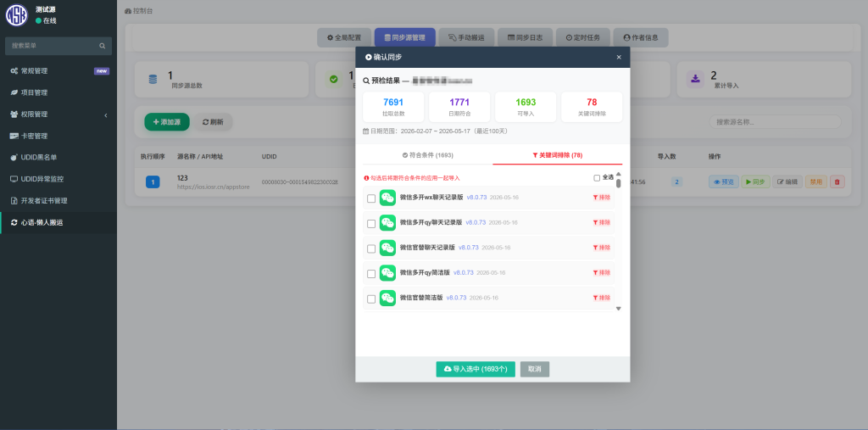Click the 禁用 button for source 123
Viewport: 868px width, 430px height.
coord(816,181)
